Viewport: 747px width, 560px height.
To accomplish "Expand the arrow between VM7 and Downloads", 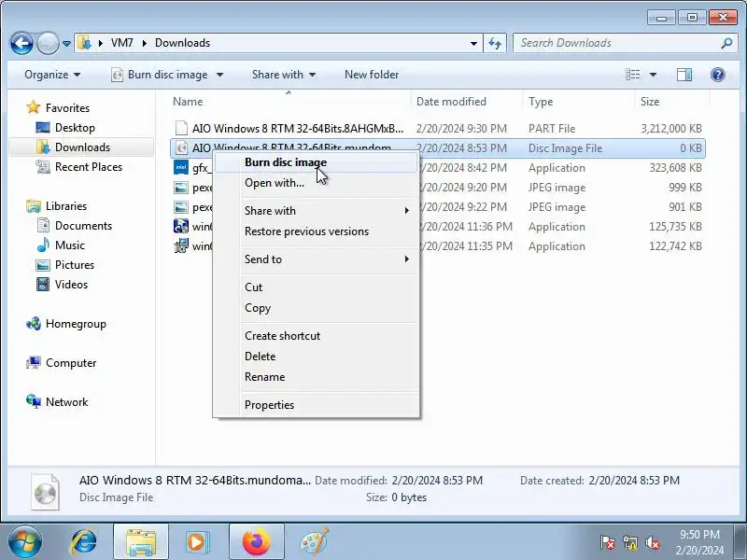I will (145, 43).
